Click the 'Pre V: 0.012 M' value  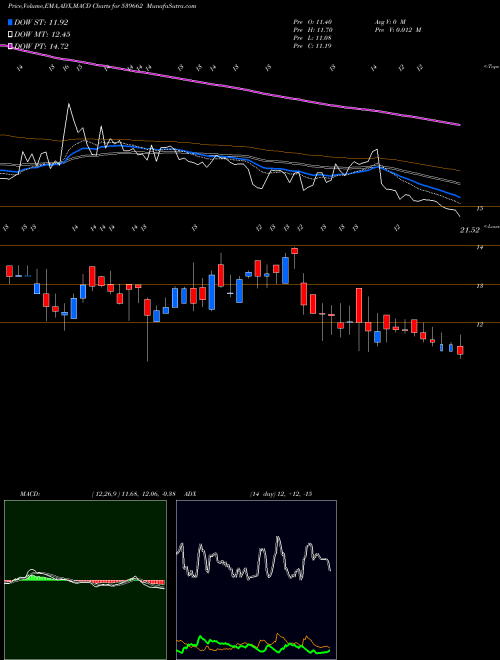(398, 30)
